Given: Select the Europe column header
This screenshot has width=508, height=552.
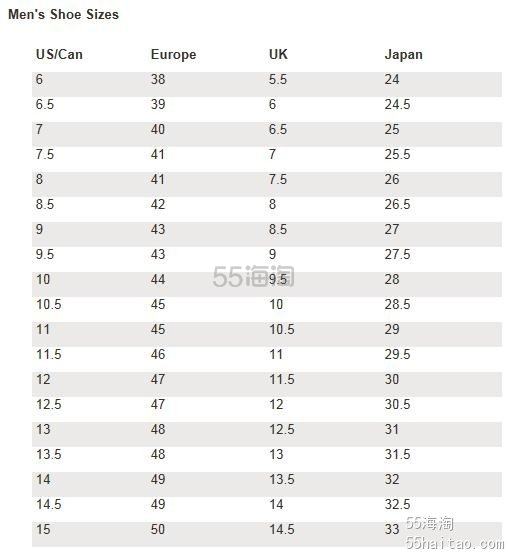Looking at the screenshot, I should pos(174,55).
